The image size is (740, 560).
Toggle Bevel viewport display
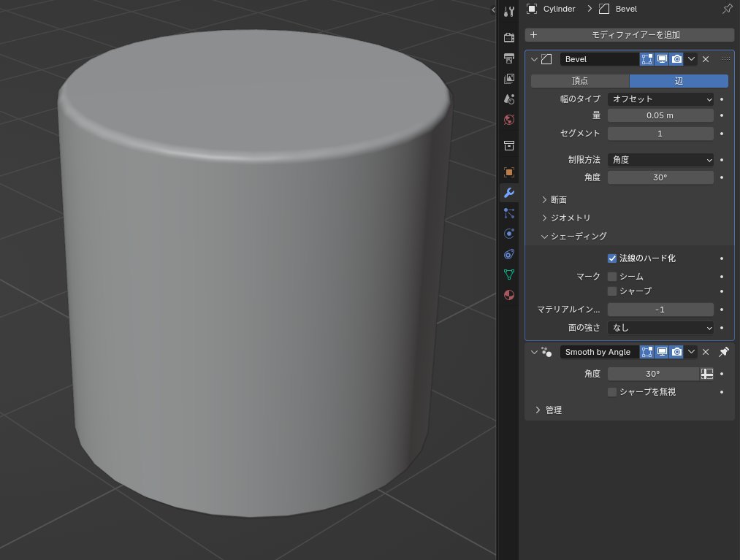click(662, 59)
